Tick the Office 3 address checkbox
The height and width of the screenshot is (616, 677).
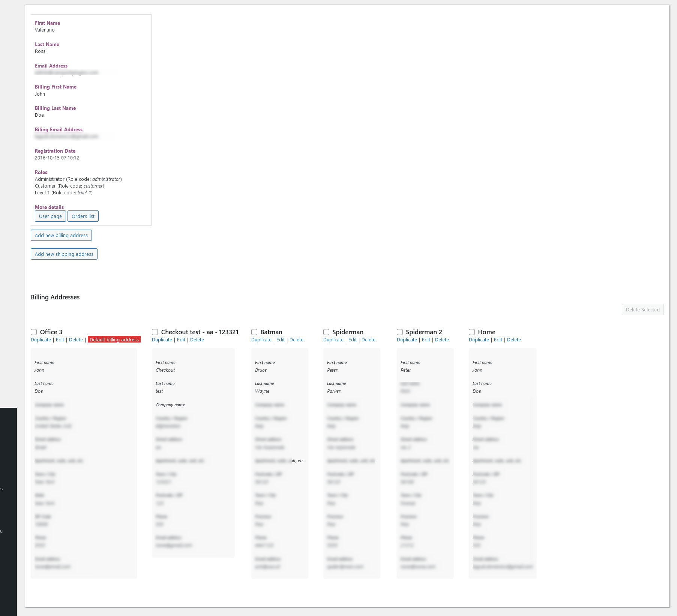[34, 332]
